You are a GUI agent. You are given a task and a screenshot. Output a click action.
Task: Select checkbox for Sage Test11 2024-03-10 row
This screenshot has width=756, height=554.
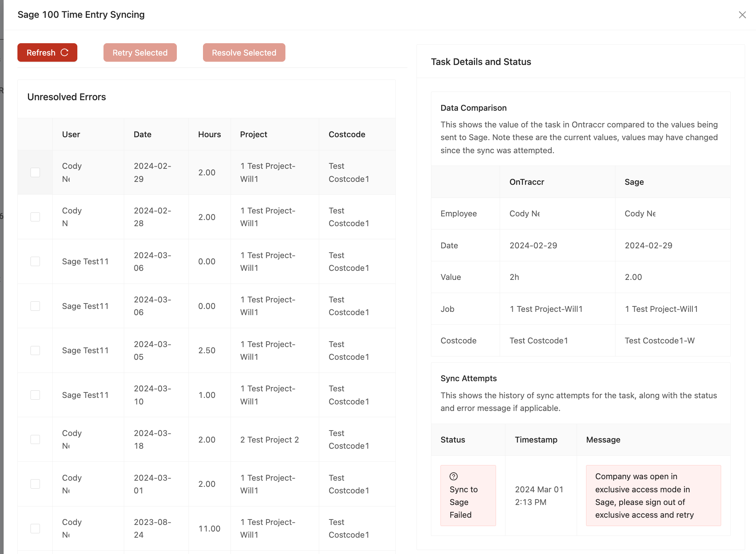[x=35, y=395]
